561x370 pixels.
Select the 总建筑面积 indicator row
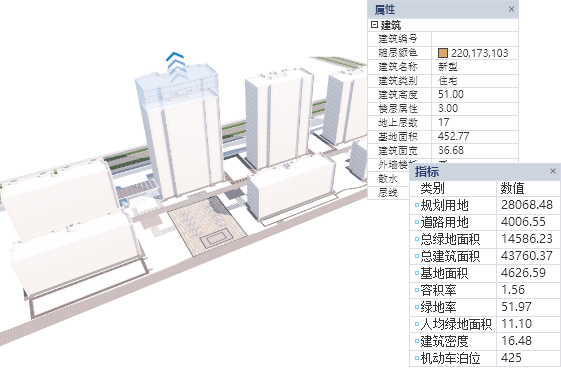click(485, 256)
